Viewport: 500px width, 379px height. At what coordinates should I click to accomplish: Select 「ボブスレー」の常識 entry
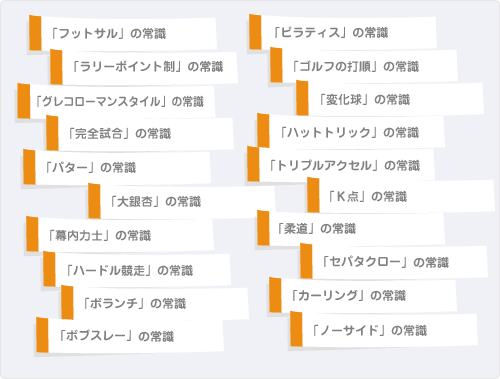point(116,336)
